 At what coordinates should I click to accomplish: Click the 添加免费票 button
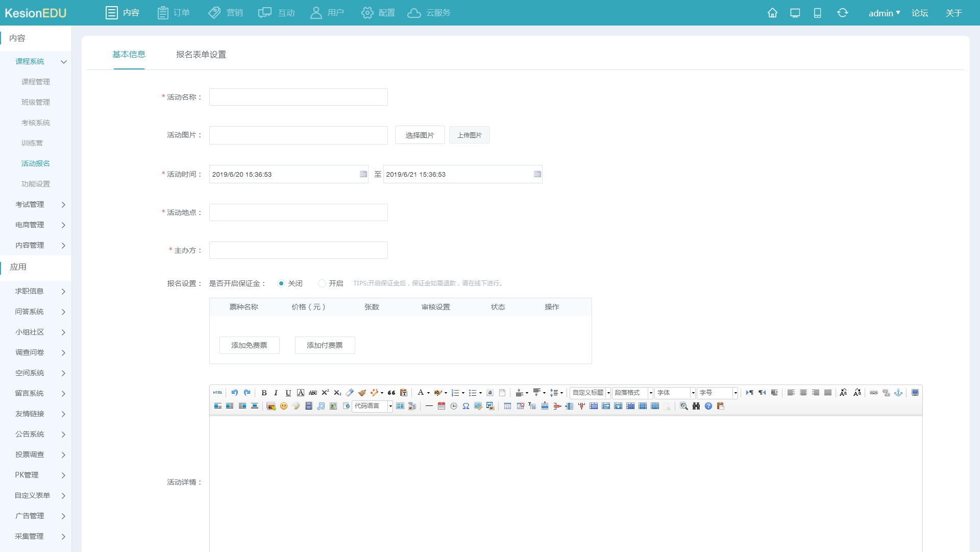250,345
